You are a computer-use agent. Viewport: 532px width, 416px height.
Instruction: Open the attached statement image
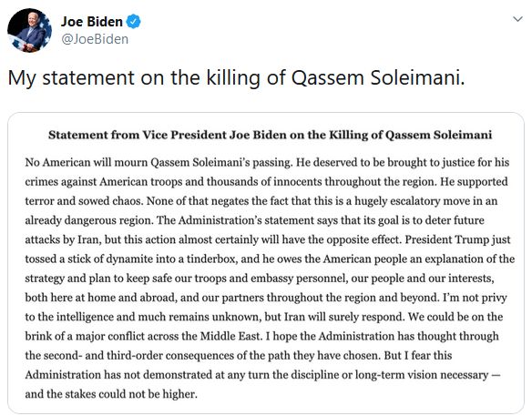click(x=266, y=263)
